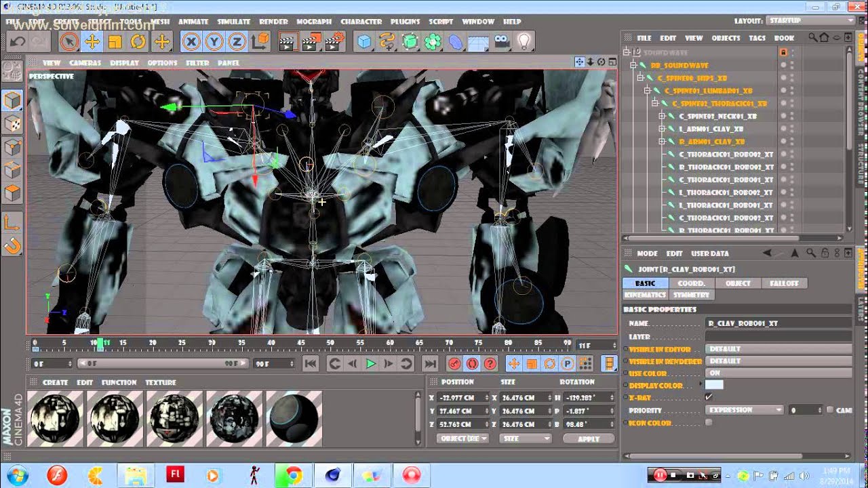The height and width of the screenshot is (488, 868).
Task: Open the Visible in Editor dropdown
Action: tap(778, 348)
